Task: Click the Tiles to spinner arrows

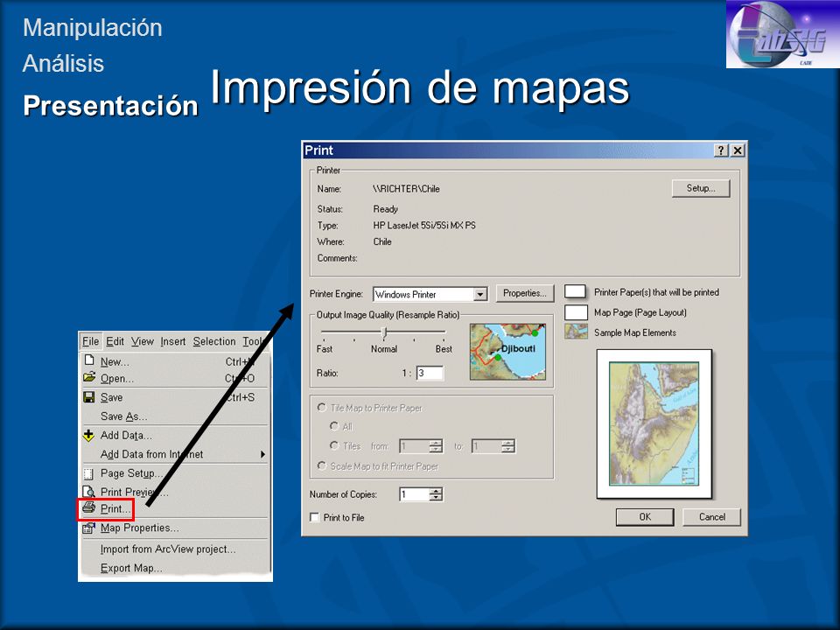Action: coord(507,445)
